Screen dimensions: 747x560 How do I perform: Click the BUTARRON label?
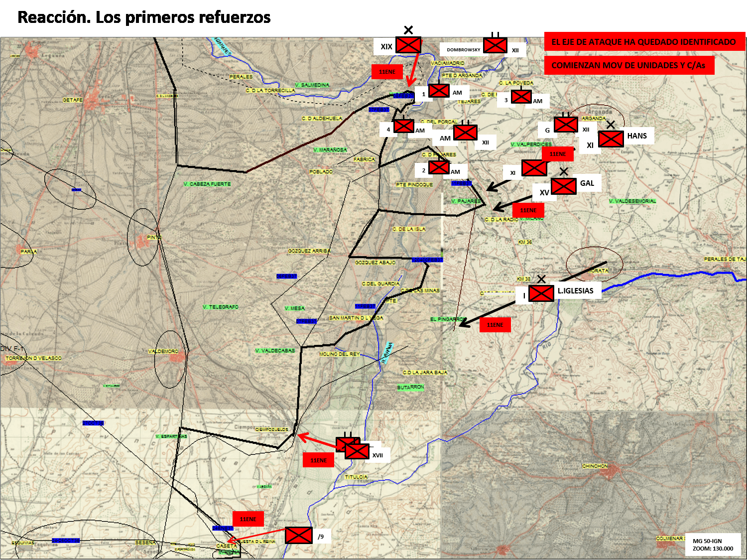pos(411,387)
